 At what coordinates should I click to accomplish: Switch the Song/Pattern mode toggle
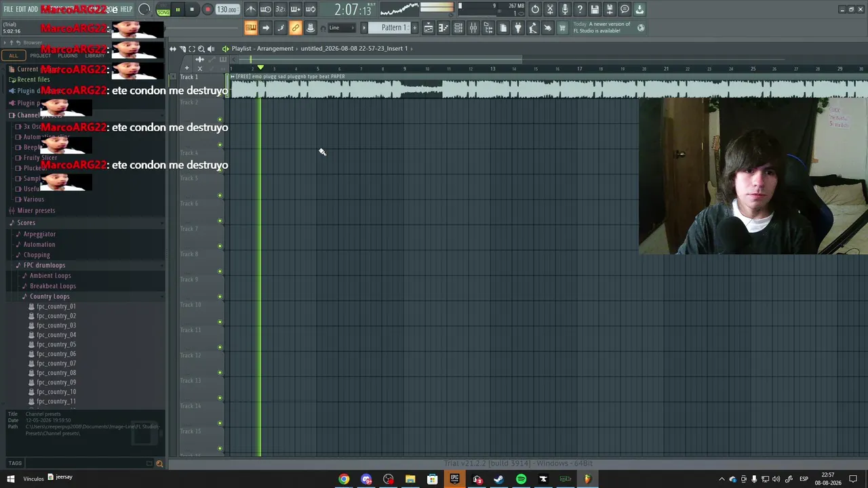click(163, 9)
